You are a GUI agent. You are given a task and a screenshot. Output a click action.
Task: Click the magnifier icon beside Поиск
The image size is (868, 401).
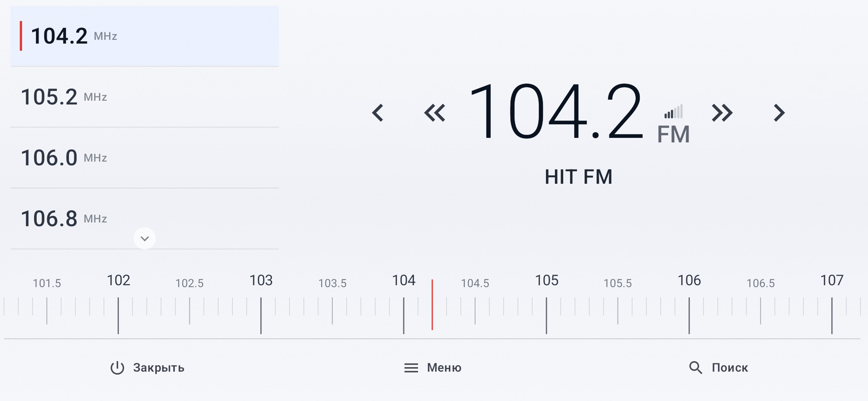point(695,368)
